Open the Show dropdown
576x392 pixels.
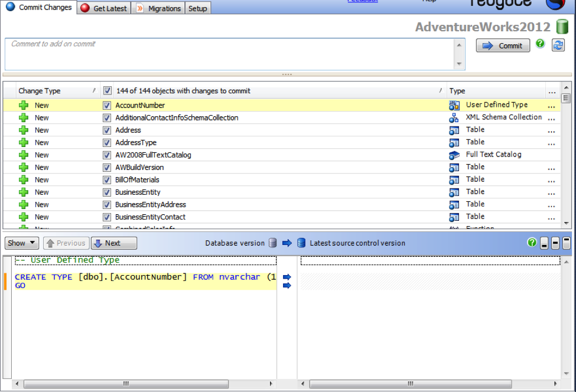tap(22, 243)
